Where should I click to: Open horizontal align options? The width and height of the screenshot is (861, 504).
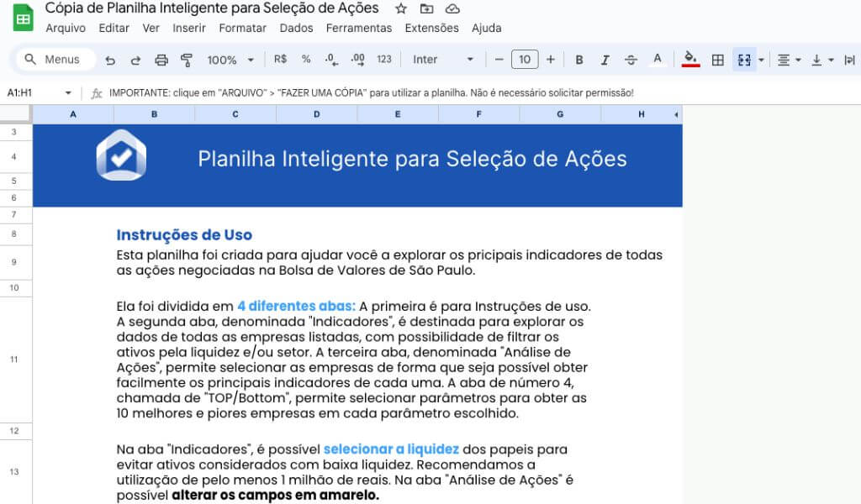788,60
